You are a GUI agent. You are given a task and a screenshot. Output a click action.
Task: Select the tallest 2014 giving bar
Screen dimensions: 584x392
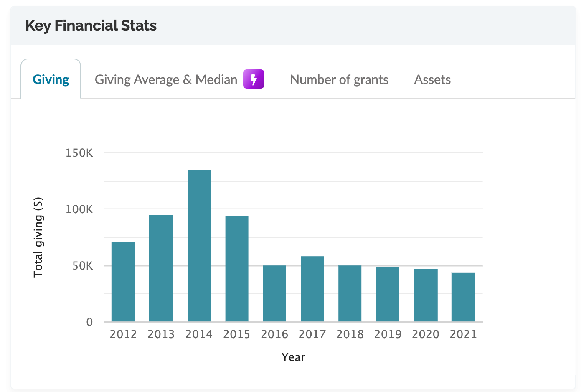[199, 246]
